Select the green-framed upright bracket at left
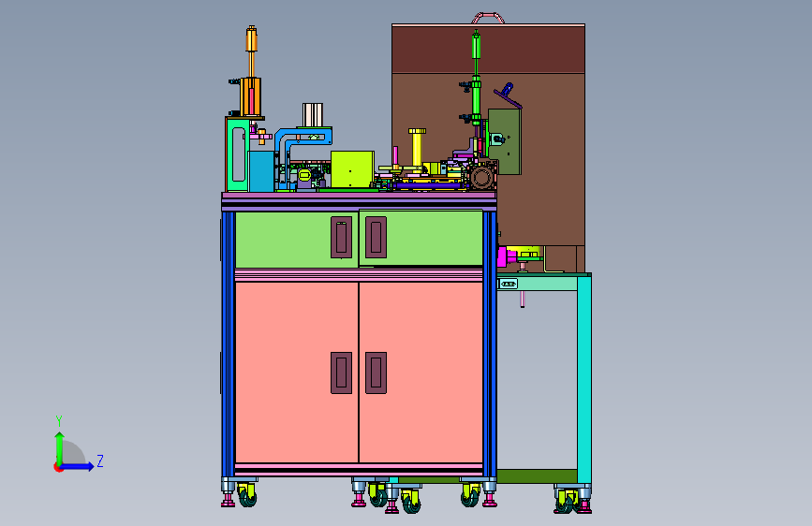The height and width of the screenshot is (526, 812). pos(238,154)
